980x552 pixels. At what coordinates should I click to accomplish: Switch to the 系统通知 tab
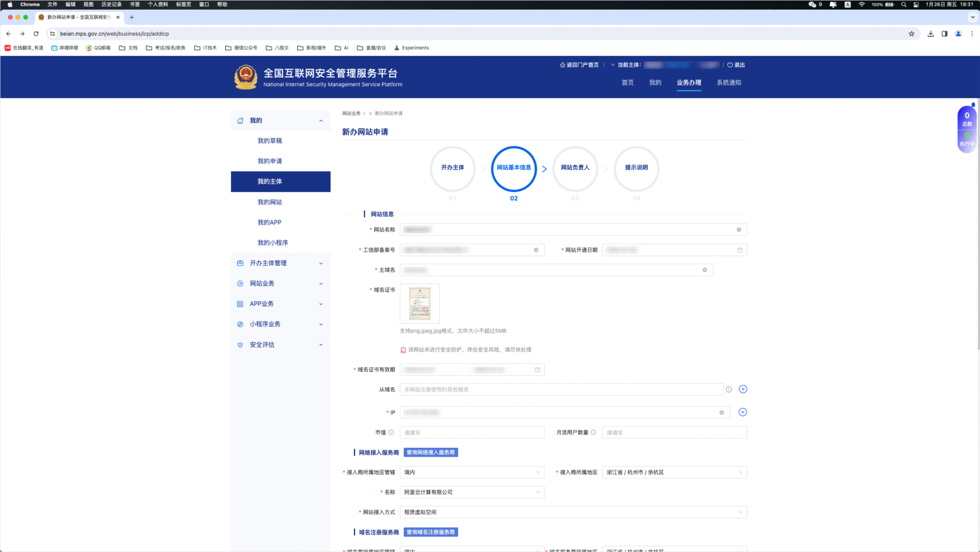click(x=728, y=83)
